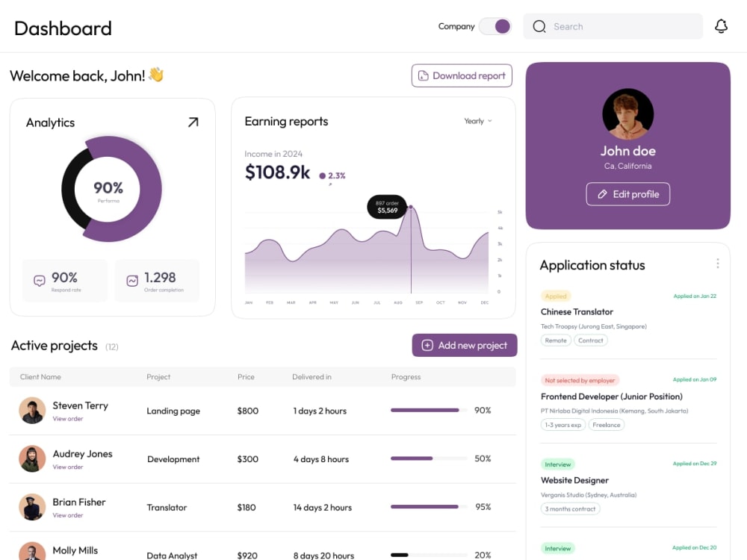Click the Freelance tag
The image size is (747, 560).
pyautogui.click(x=607, y=425)
